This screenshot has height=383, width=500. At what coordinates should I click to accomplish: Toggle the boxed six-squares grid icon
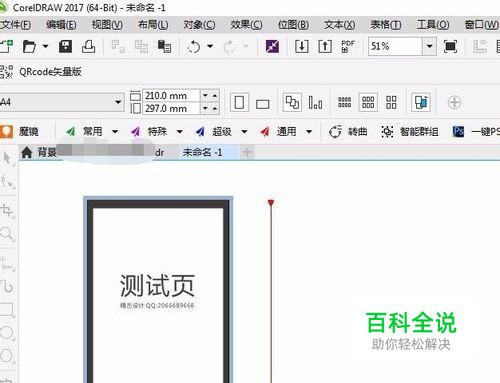(368, 102)
